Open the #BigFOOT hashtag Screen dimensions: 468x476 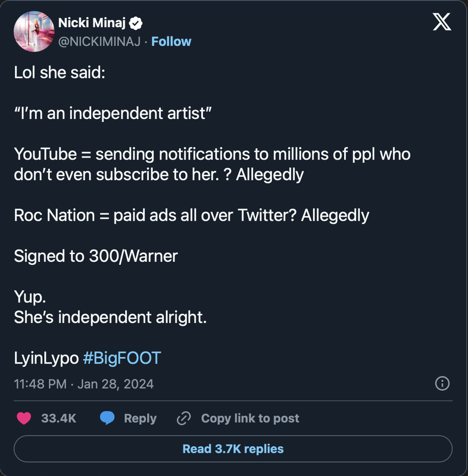click(122, 358)
